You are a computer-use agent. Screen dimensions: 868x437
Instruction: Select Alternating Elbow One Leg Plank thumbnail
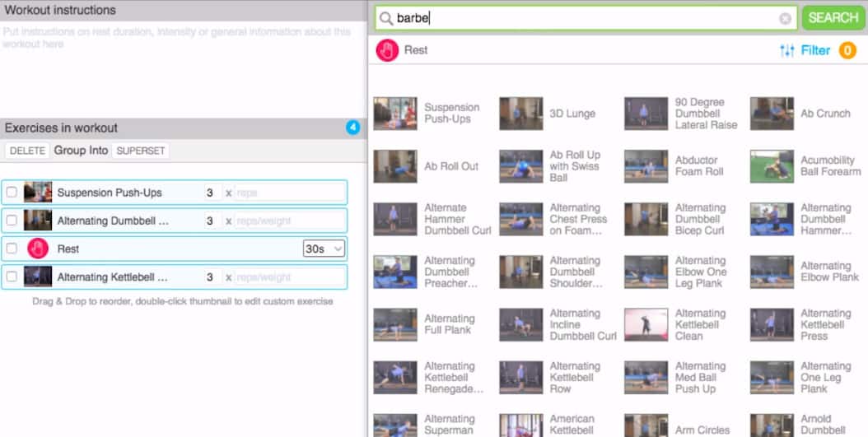coord(646,272)
